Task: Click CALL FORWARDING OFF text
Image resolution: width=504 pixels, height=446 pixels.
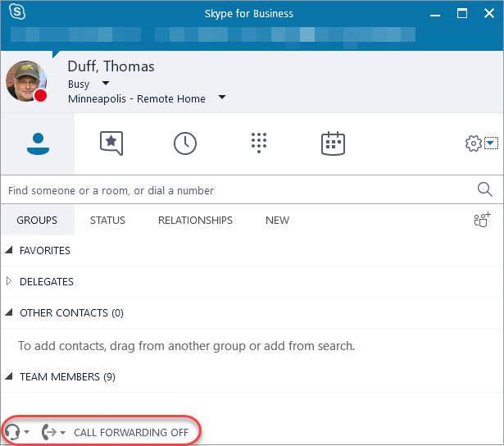Action: [131, 433]
